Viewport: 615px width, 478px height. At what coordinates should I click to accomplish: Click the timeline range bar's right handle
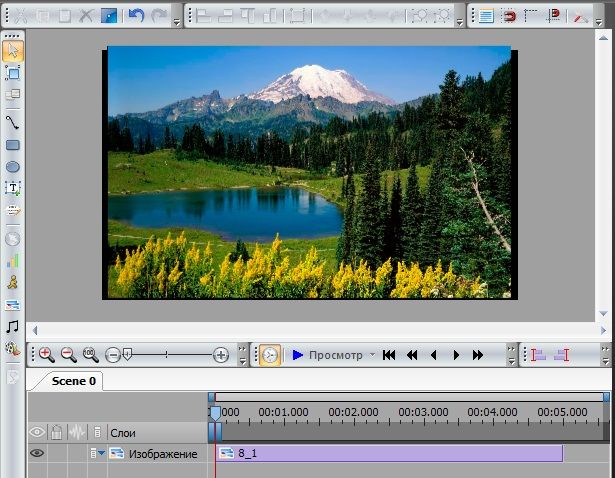[x=606, y=397]
